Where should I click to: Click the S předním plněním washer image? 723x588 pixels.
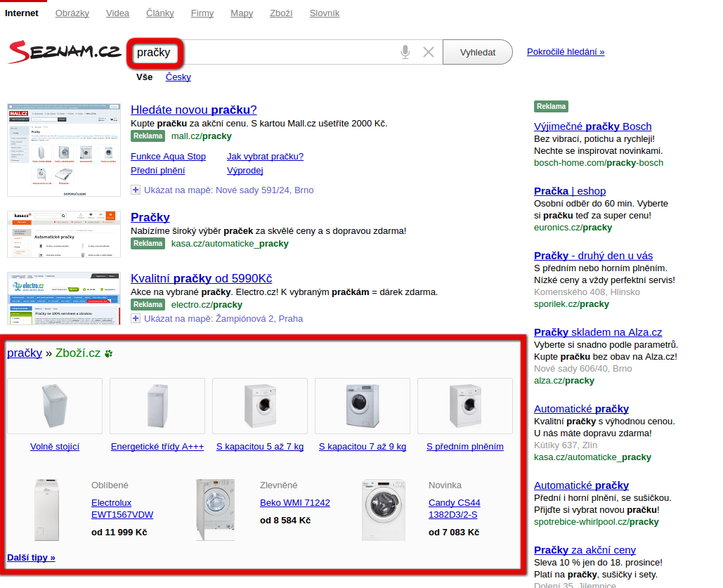click(465, 406)
